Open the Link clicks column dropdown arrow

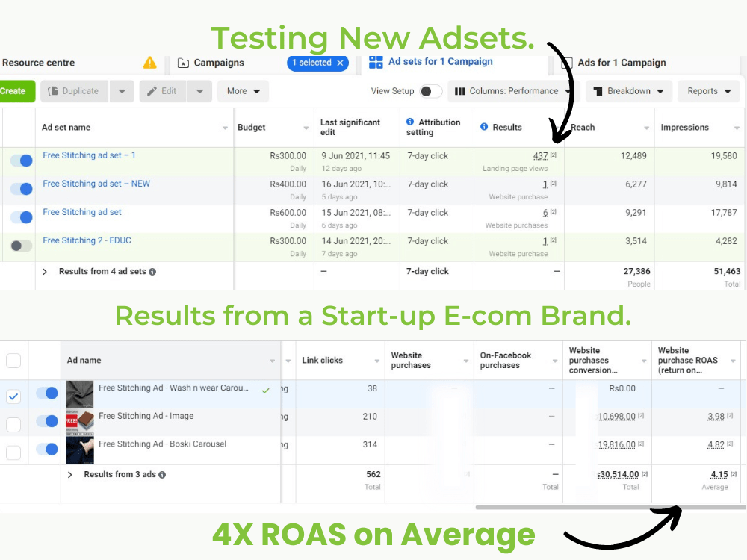[376, 361]
